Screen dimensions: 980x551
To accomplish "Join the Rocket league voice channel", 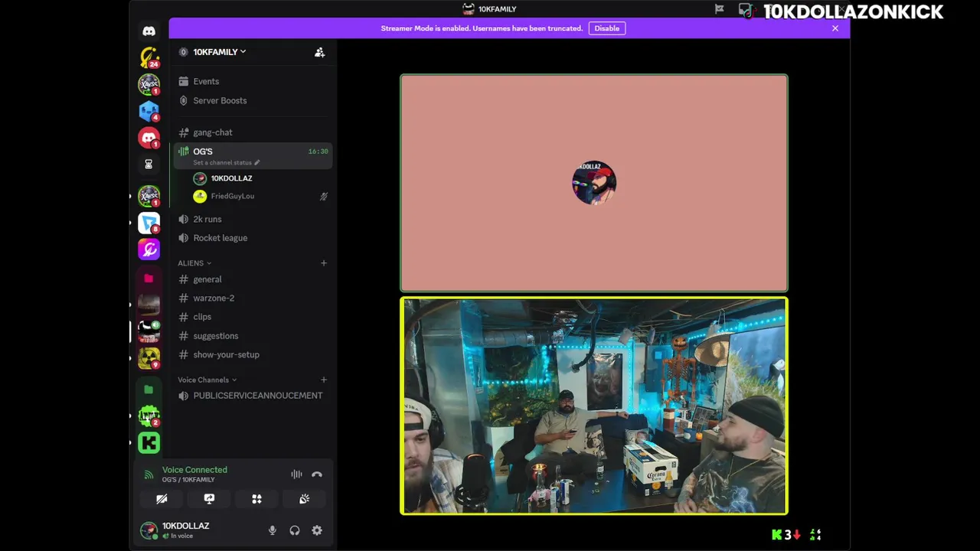I will point(253,238).
